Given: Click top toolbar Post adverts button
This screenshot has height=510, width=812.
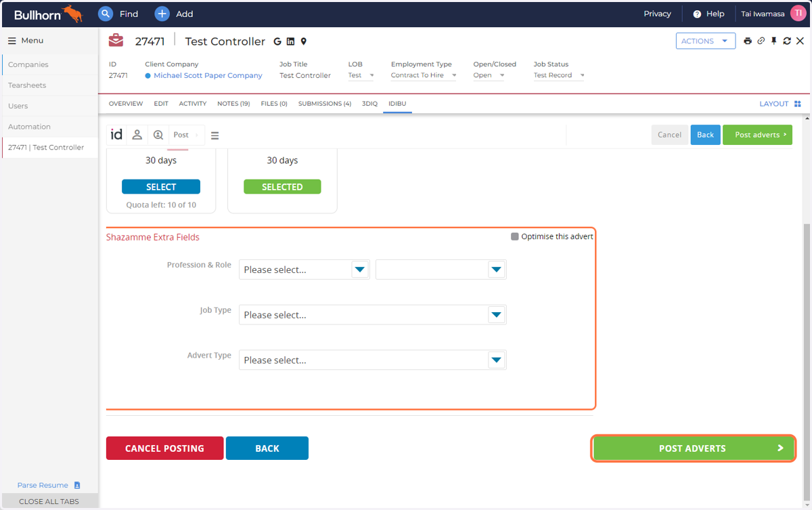Looking at the screenshot, I should pyautogui.click(x=757, y=135).
